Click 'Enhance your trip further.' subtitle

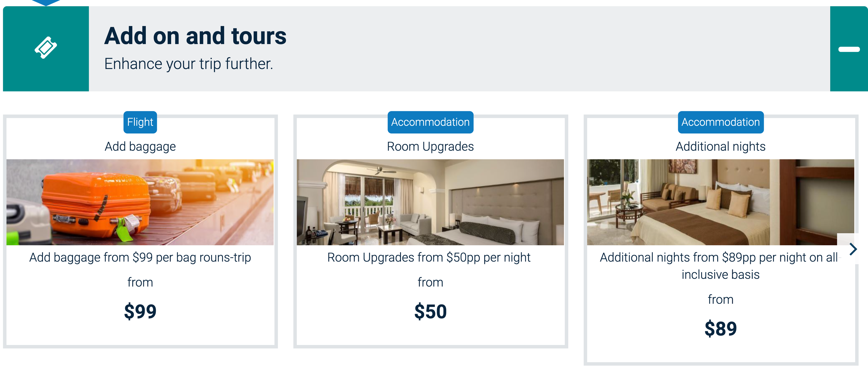pyautogui.click(x=188, y=64)
